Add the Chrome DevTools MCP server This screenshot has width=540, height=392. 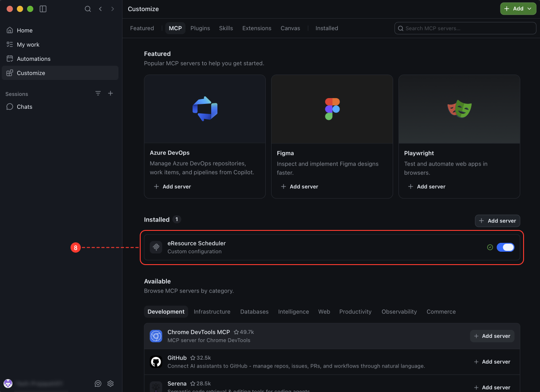(x=492, y=336)
